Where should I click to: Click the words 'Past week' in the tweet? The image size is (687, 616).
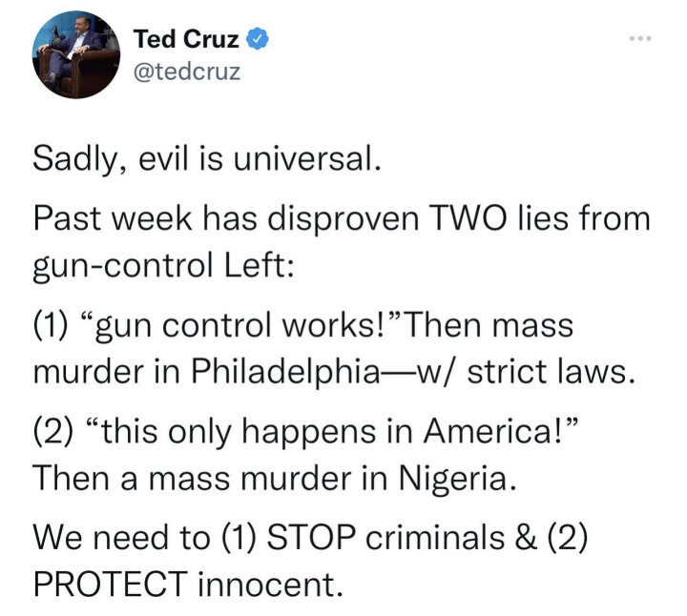113,218
